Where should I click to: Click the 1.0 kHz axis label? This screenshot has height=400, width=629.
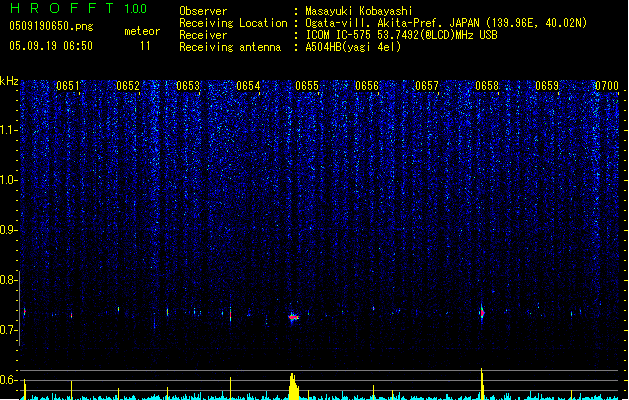tap(9, 180)
